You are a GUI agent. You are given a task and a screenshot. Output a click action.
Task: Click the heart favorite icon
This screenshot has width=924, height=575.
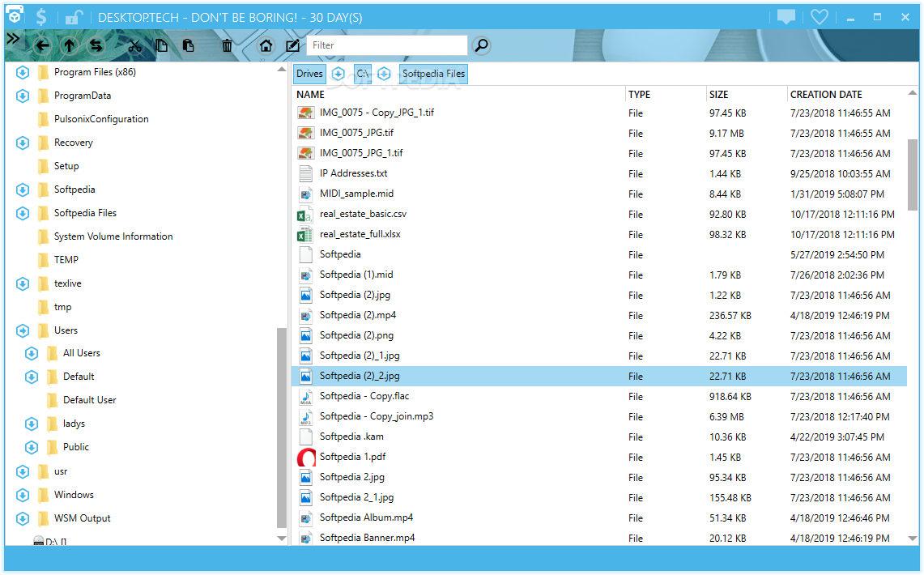(x=819, y=16)
